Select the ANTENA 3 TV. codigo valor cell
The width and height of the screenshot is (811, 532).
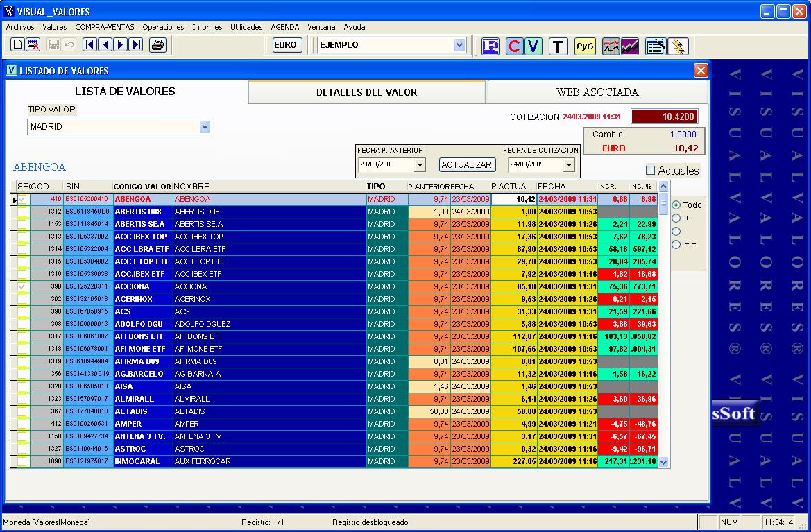[142, 436]
